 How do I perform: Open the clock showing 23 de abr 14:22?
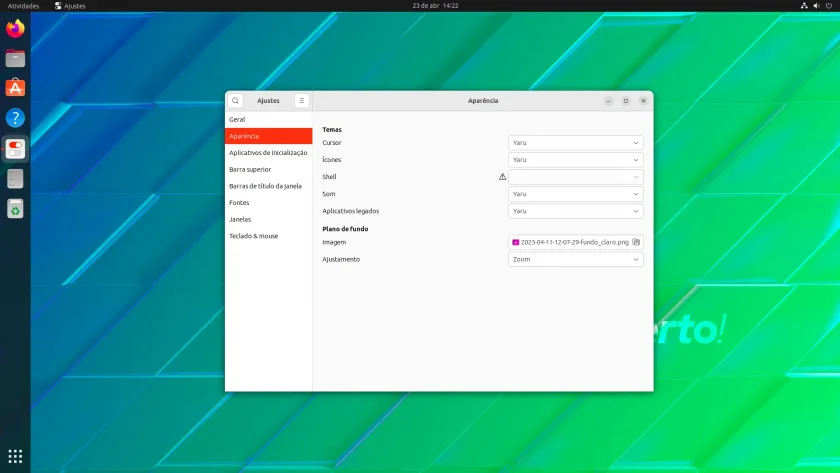coord(435,5)
